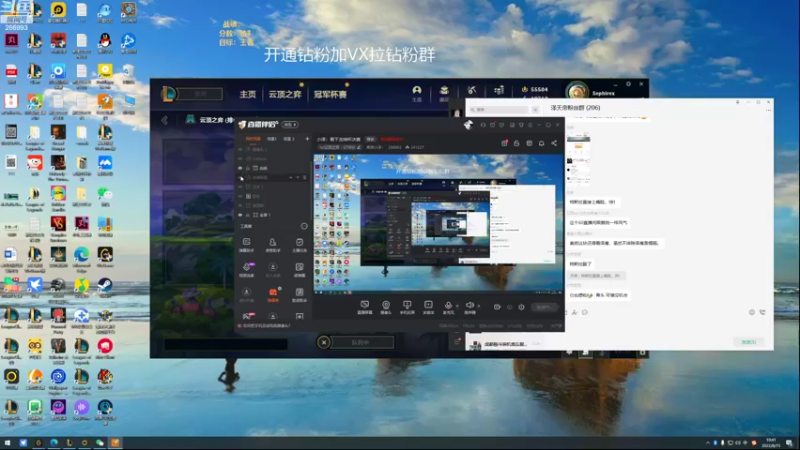Viewport: 800px width, 450px height.
Task: Open the second toolbox tile with person icon
Action: (273, 244)
